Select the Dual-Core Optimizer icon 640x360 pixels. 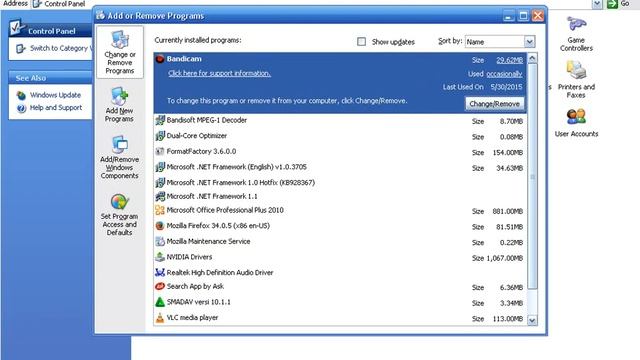(x=160, y=136)
